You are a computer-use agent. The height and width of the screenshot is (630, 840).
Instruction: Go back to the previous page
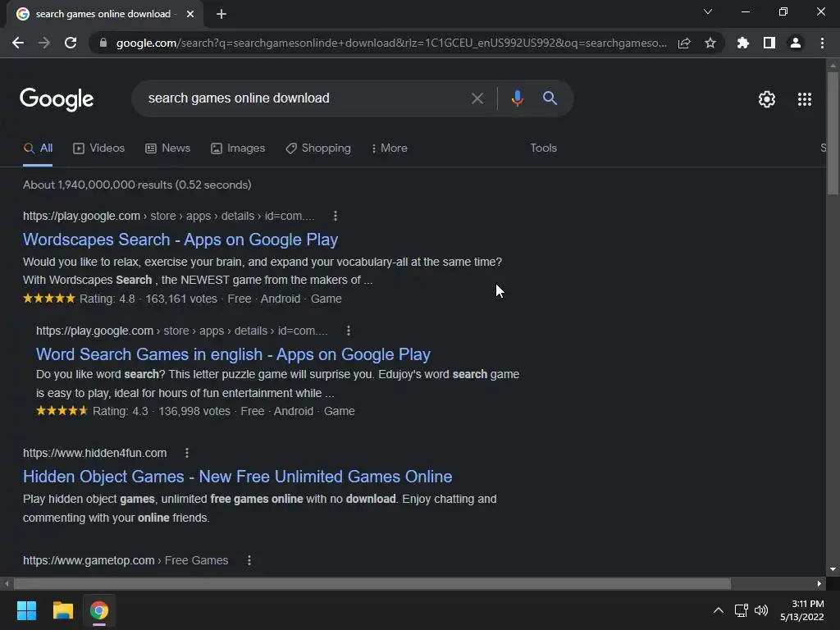pyautogui.click(x=18, y=43)
